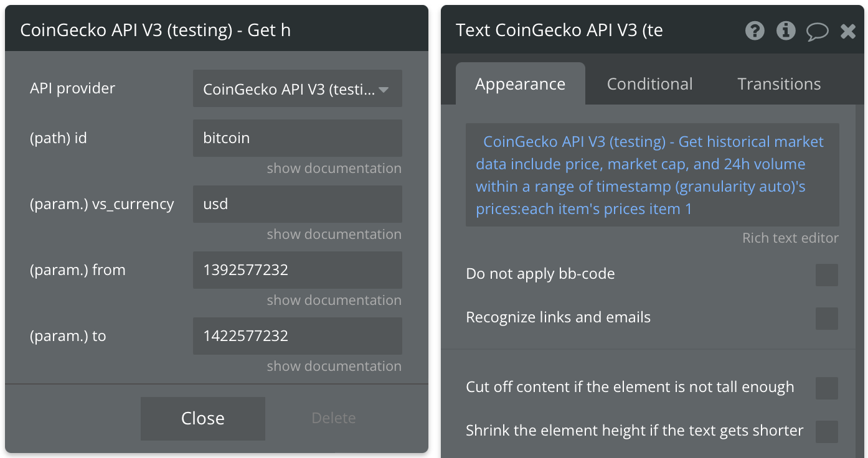
Task: Show documentation for the path id field
Action: [334, 169]
